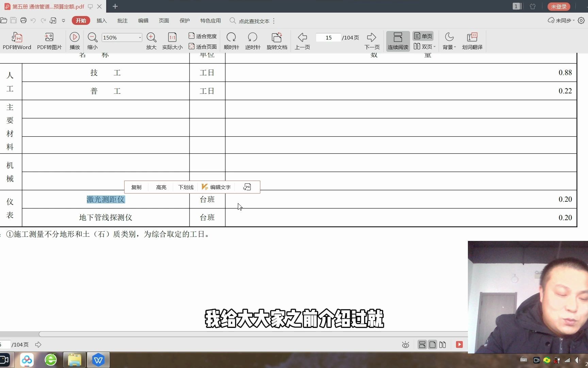This screenshot has height=368, width=588.
Task: Click the 未登录 login button
Action: (559, 6)
